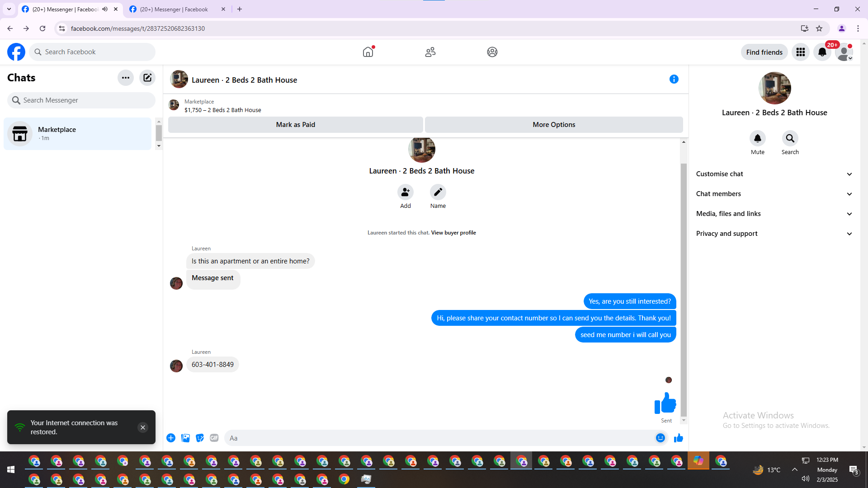Open the header conversation title Laureen
This screenshot has height=488, width=868.
(244, 80)
